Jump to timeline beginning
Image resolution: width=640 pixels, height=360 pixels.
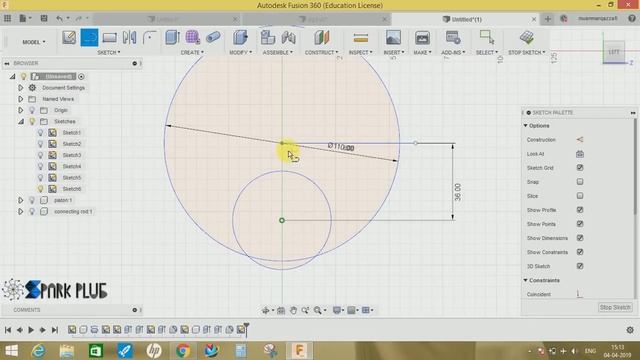(8, 330)
